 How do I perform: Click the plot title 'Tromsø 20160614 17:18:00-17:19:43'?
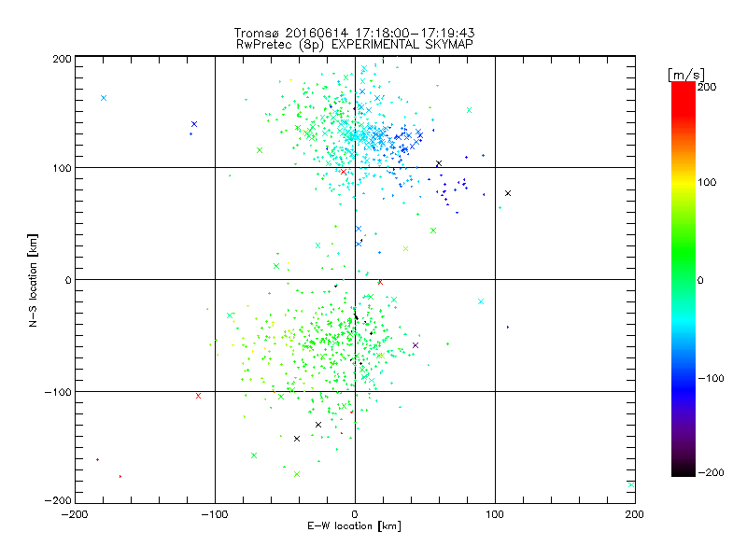click(x=354, y=33)
